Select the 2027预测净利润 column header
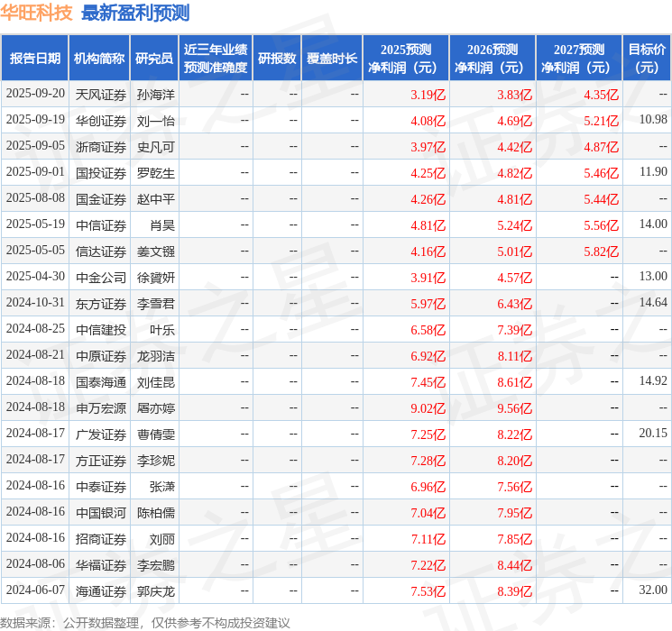672x631 pixels. pos(578,59)
